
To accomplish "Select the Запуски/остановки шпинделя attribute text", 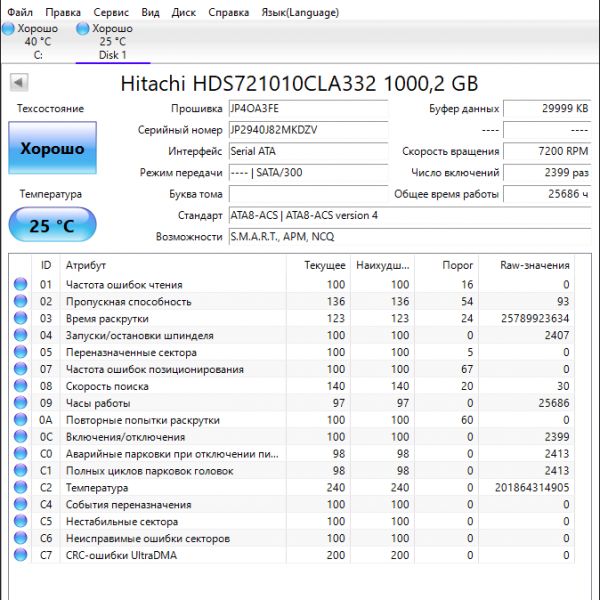I will click(140, 336).
